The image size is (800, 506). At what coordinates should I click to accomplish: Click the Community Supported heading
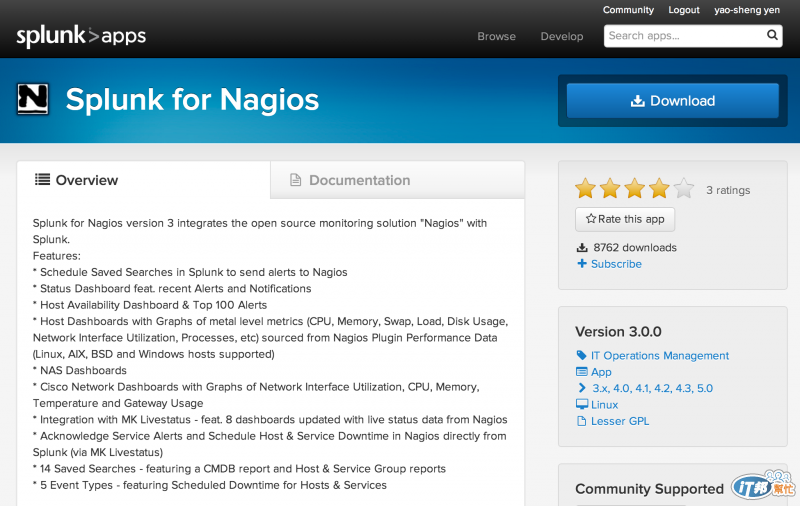649,489
